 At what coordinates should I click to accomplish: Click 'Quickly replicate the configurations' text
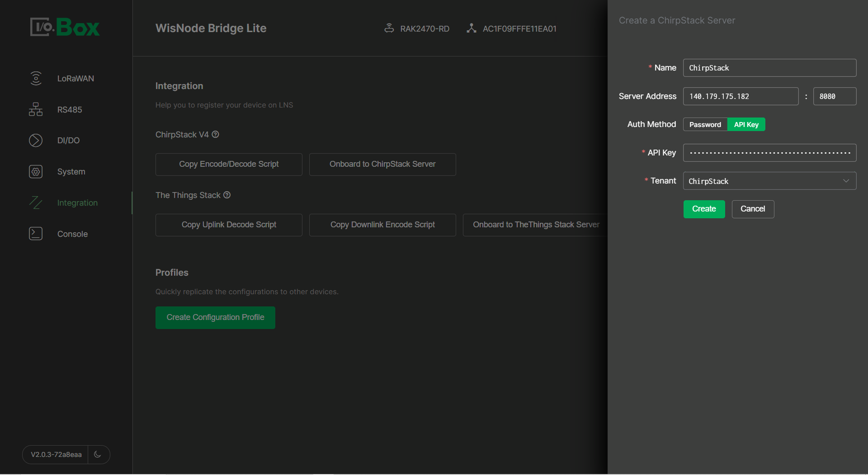point(247,292)
